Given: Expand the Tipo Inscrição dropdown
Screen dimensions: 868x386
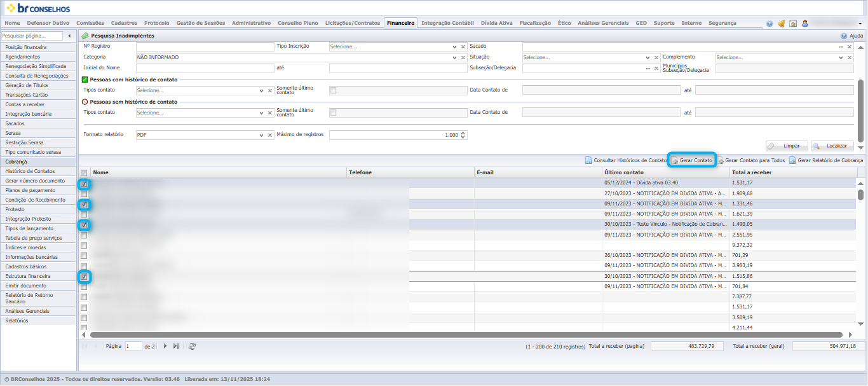Looking at the screenshot, I should [x=455, y=47].
